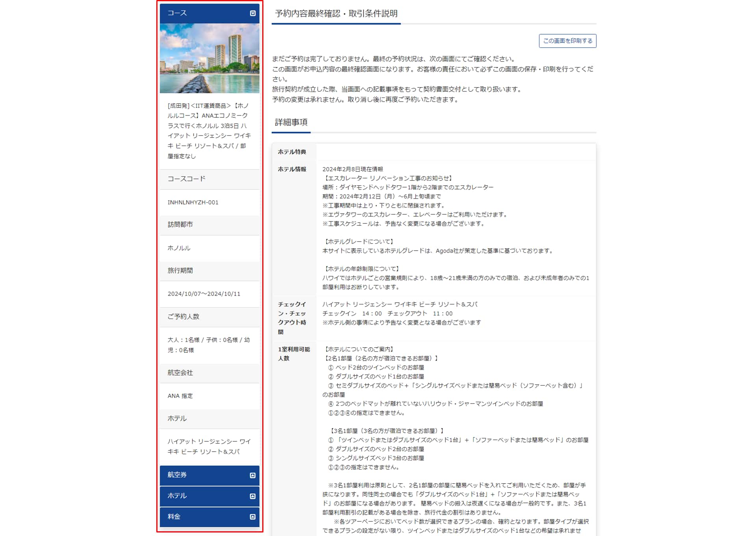The width and height of the screenshot is (756, 536).
Task: Click the expand icon on the 航空券 bar
Action: coord(253,475)
